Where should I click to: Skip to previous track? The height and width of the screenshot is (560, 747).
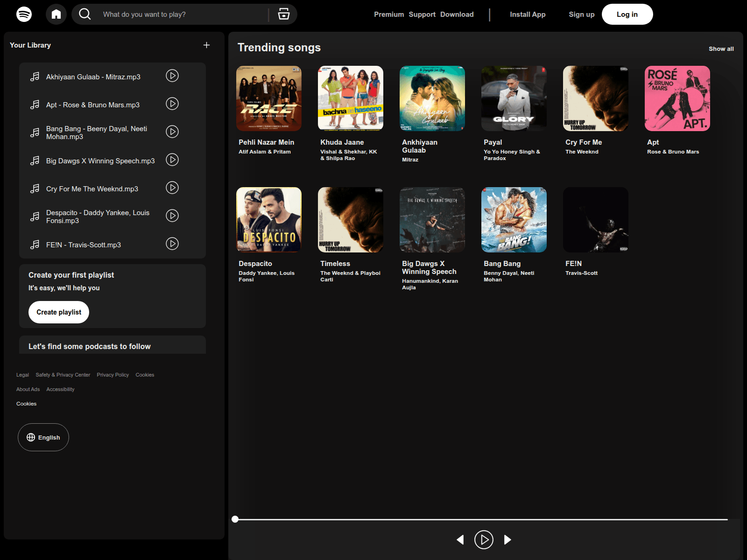pyautogui.click(x=460, y=540)
